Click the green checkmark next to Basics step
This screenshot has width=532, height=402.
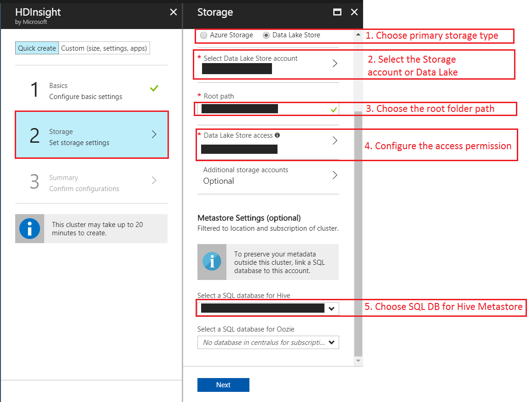click(154, 88)
